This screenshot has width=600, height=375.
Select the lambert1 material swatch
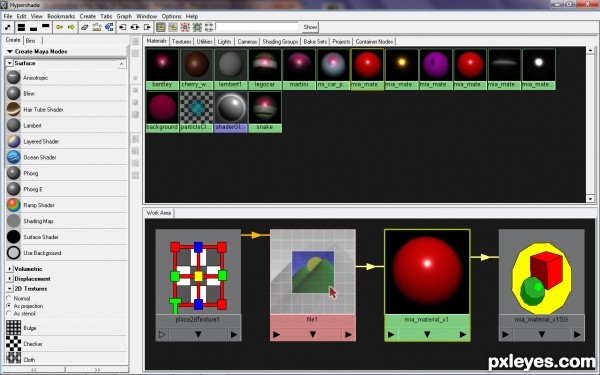coord(230,69)
